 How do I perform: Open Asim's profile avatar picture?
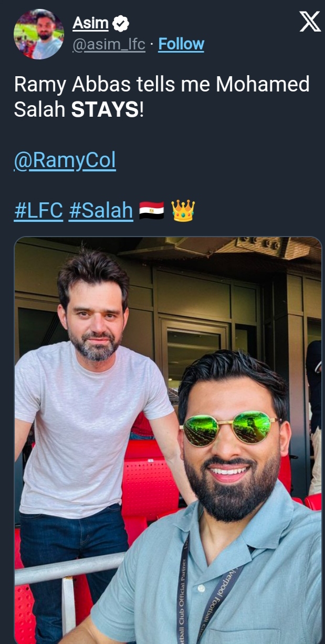39,34
